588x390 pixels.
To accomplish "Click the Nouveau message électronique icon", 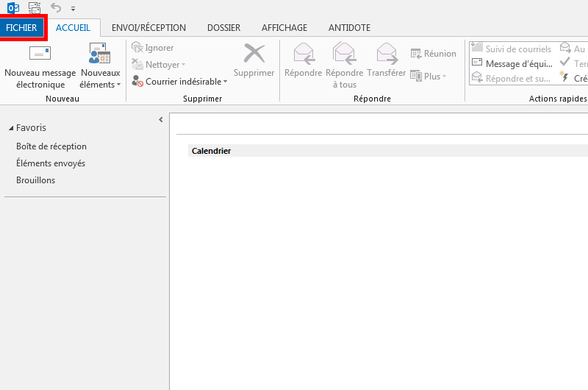I will tap(40, 54).
